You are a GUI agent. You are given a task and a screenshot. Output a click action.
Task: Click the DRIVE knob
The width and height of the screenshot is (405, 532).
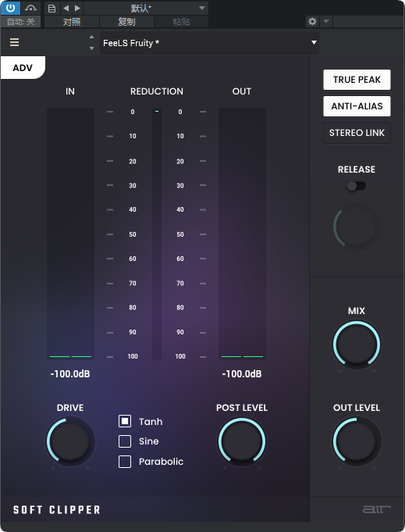click(70, 441)
